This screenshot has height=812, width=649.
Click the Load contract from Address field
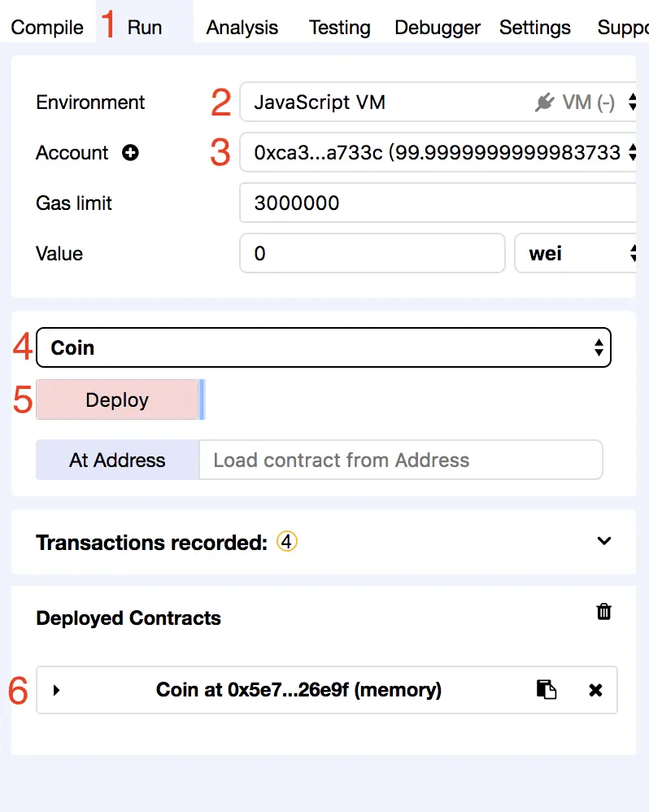[400, 461]
